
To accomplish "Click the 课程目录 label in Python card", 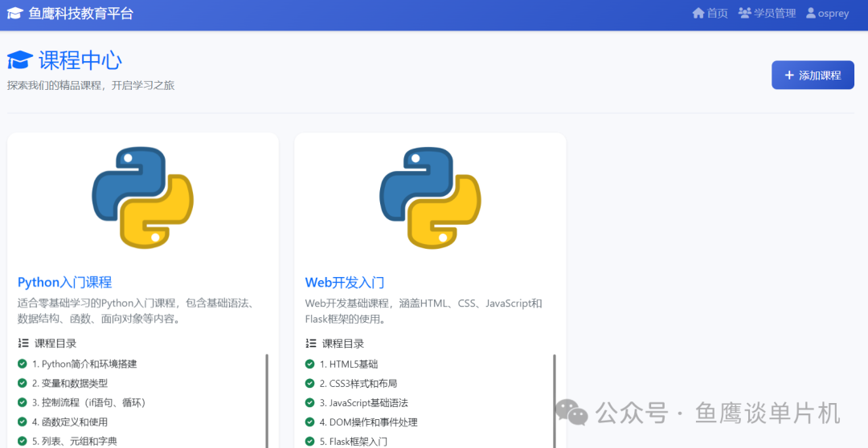I will (x=55, y=344).
